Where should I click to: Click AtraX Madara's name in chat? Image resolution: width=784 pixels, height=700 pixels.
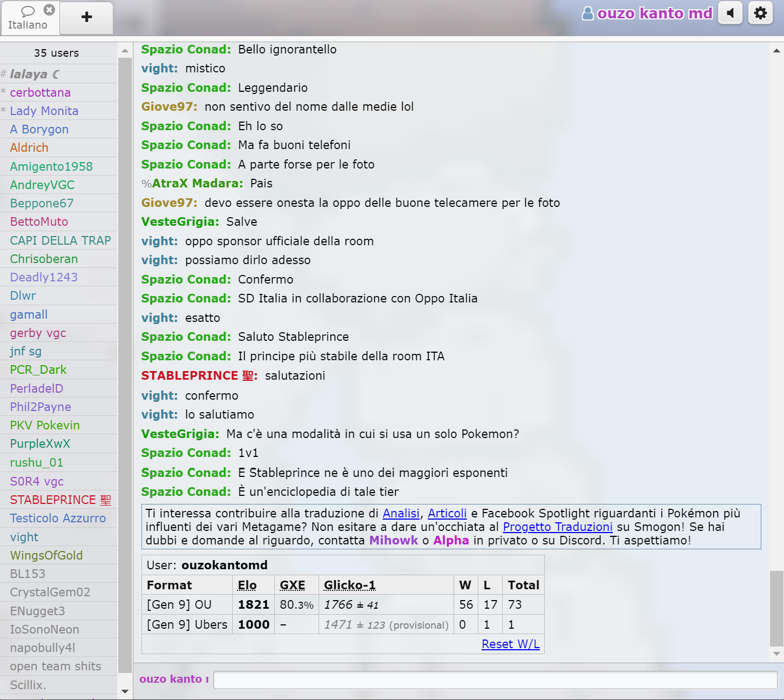click(197, 183)
